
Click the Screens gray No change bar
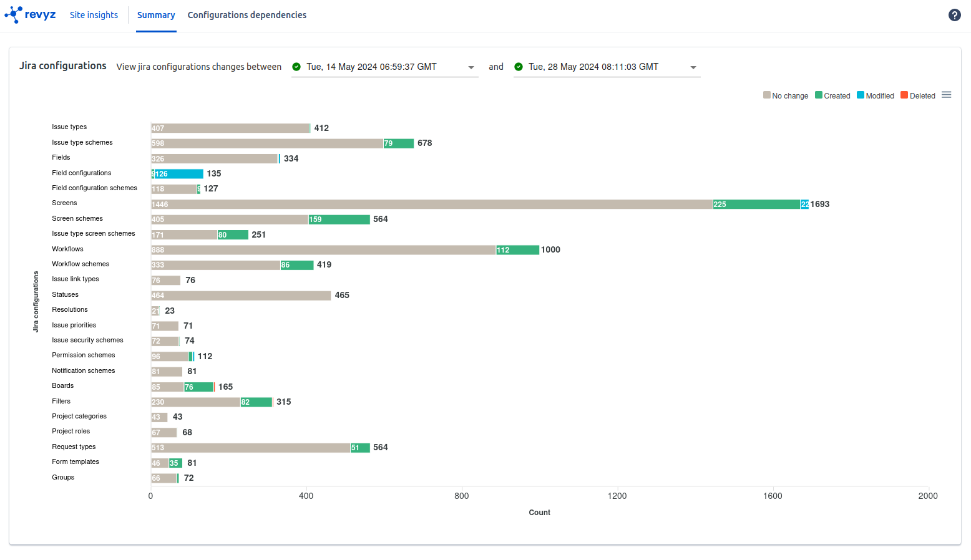tap(432, 205)
